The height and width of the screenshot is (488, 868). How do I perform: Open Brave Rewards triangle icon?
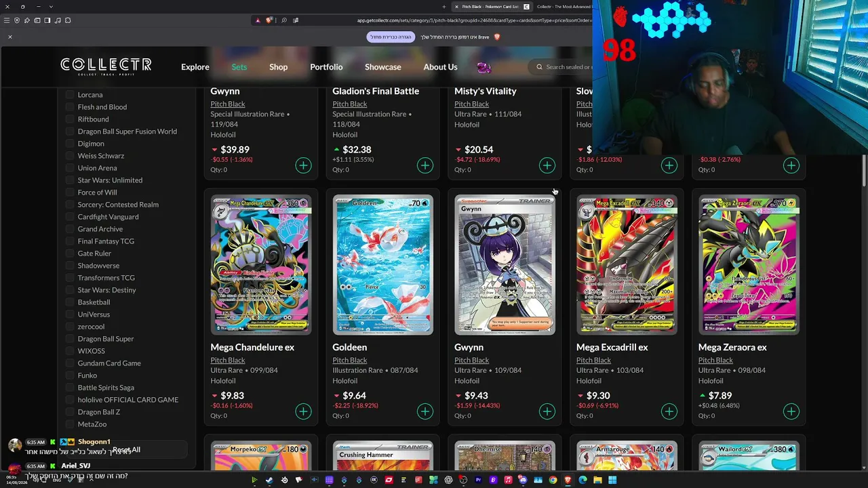coord(258,20)
